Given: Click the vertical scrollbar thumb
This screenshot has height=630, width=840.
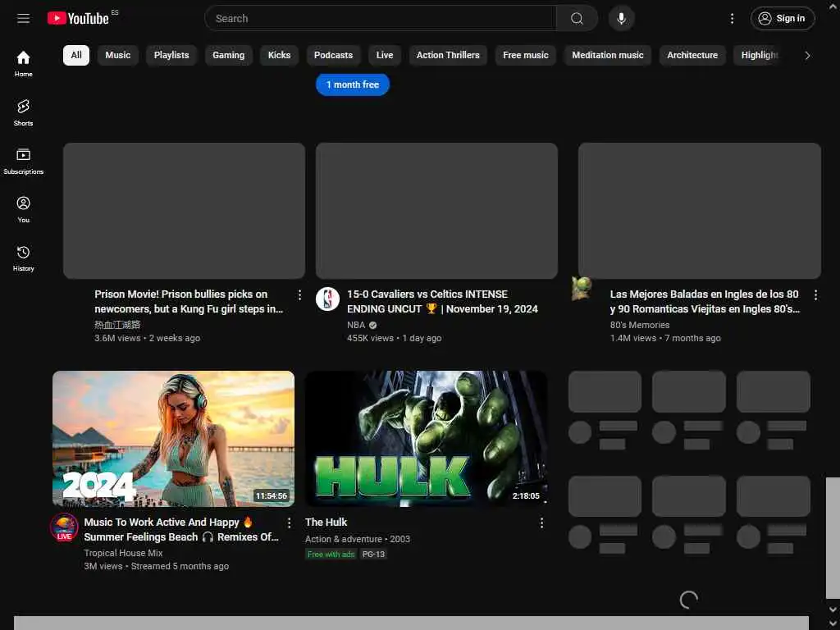Looking at the screenshot, I should (x=833, y=538).
